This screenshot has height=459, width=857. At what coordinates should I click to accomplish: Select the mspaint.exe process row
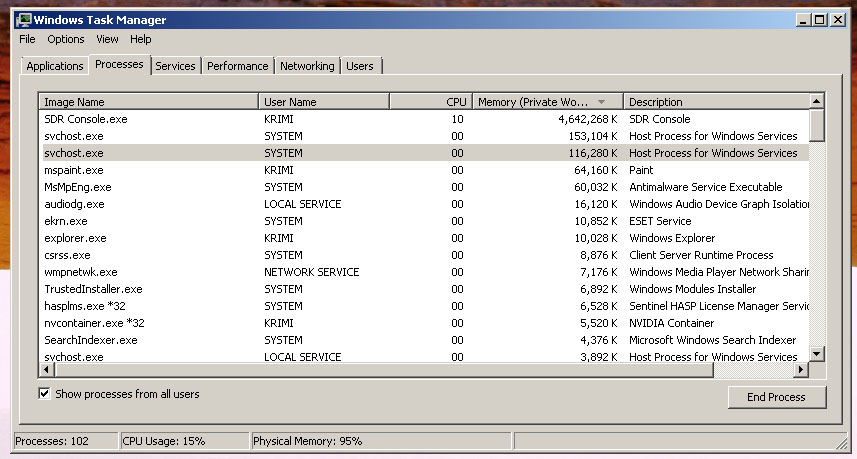[73, 170]
